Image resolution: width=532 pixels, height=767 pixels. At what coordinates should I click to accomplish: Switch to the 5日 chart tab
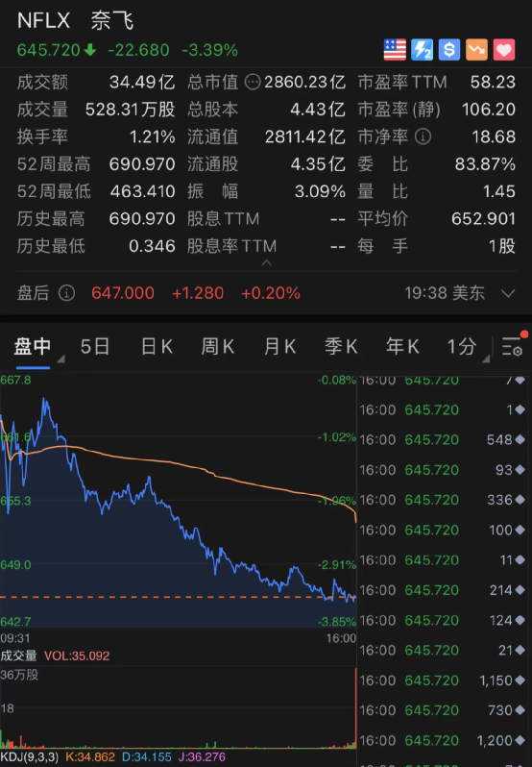(95, 346)
